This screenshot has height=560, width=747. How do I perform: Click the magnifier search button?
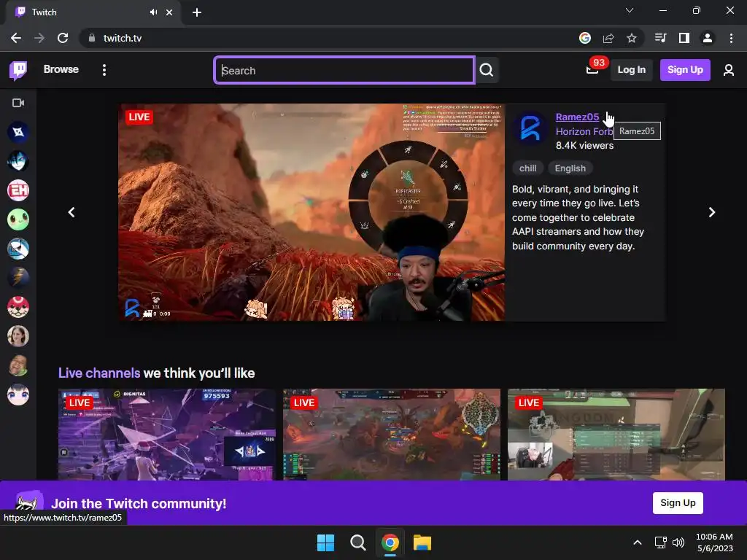click(487, 71)
